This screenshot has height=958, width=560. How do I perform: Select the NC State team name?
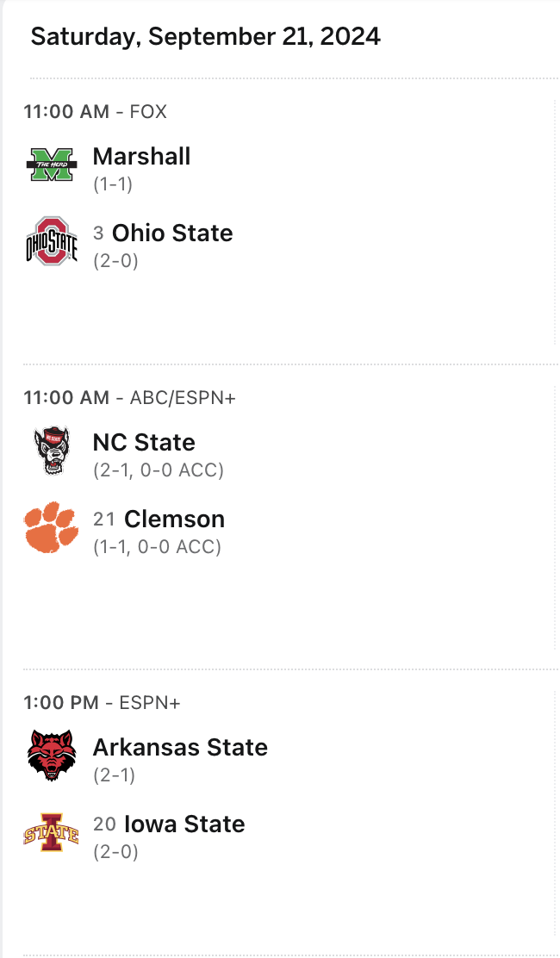(x=144, y=443)
